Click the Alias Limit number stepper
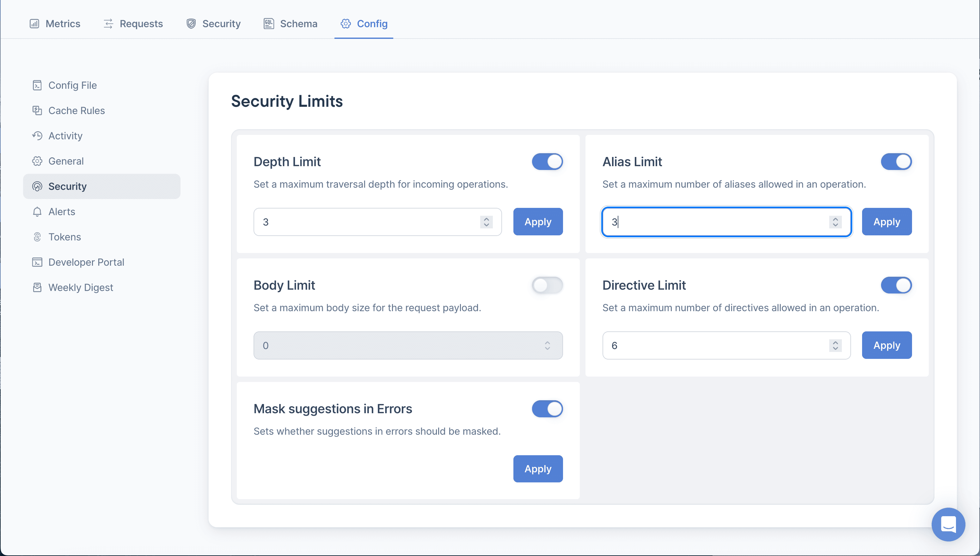Viewport: 980px width, 556px height. [835, 222]
